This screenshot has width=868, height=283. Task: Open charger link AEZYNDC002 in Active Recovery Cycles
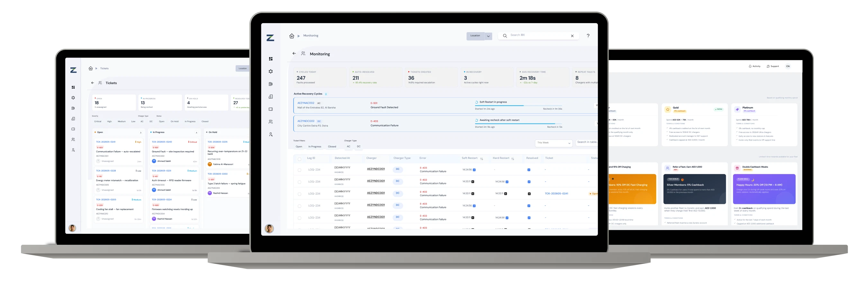tap(306, 121)
